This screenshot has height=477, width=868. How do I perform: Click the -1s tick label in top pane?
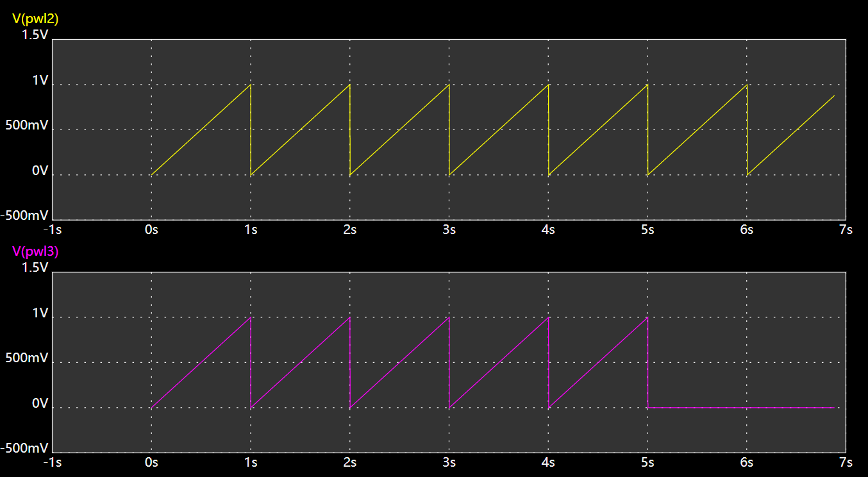pyautogui.click(x=52, y=230)
